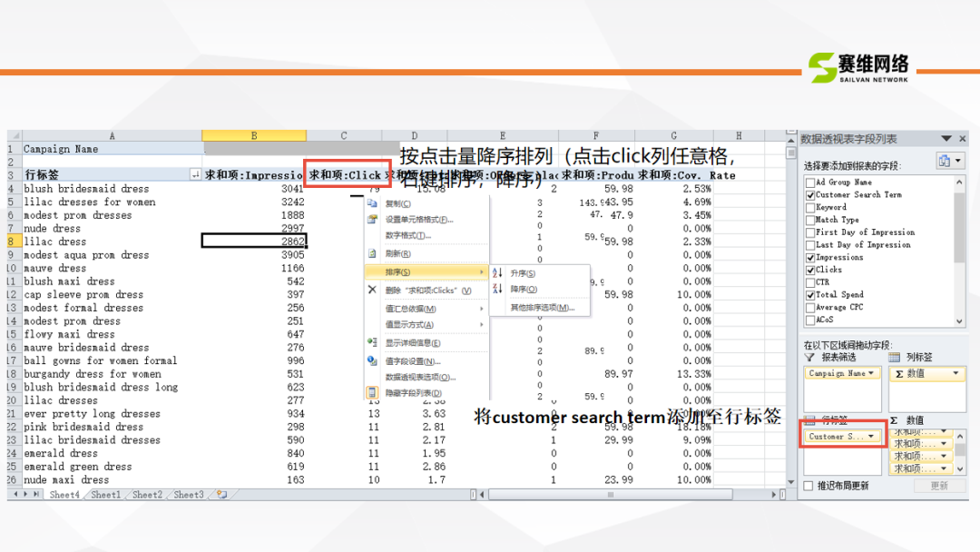The image size is (980, 552).
Task: Check the Keyword field checkbox
Action: tap(809, 207)
